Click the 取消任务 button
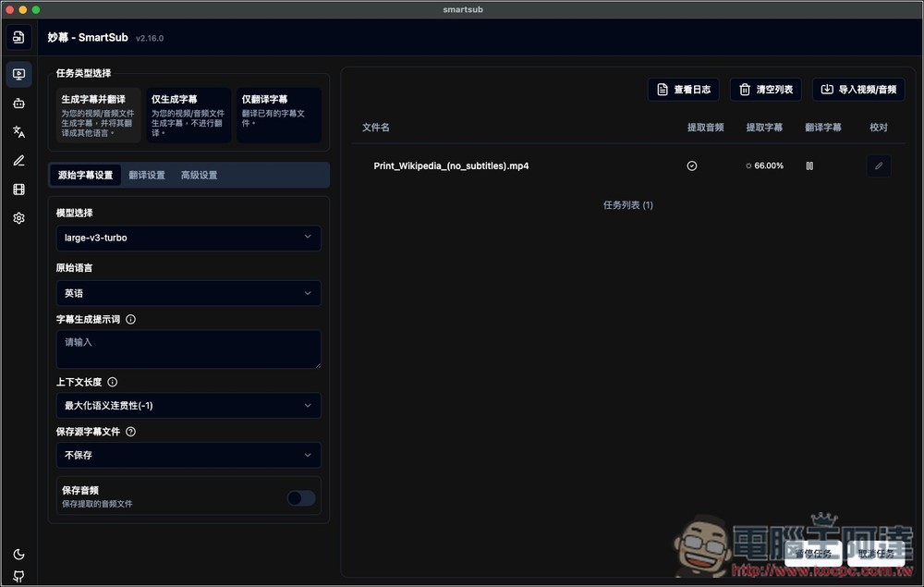The width and height of the screenshot is (924, 587). (876, 554)
